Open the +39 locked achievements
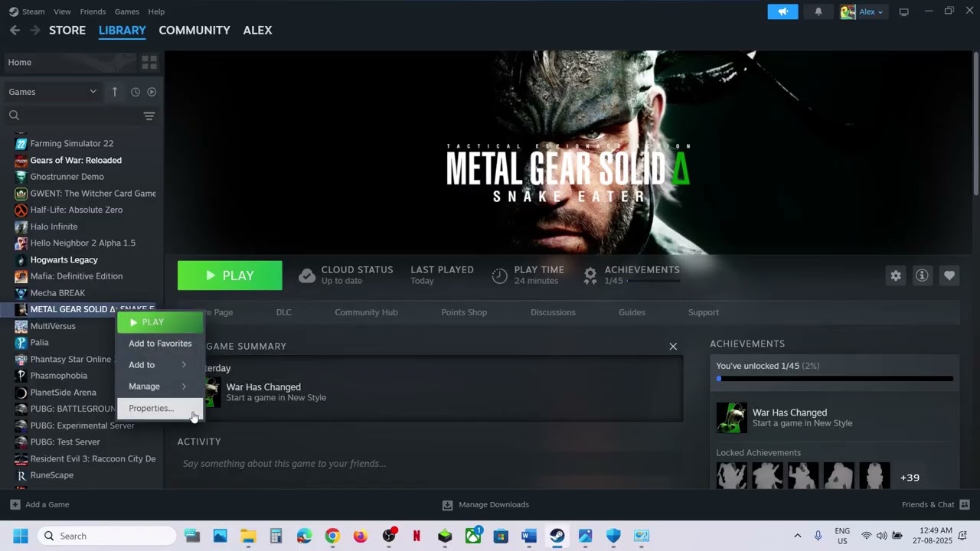This screenshot has height=551, width=980. pyautogui.click(x=910, y=478)
